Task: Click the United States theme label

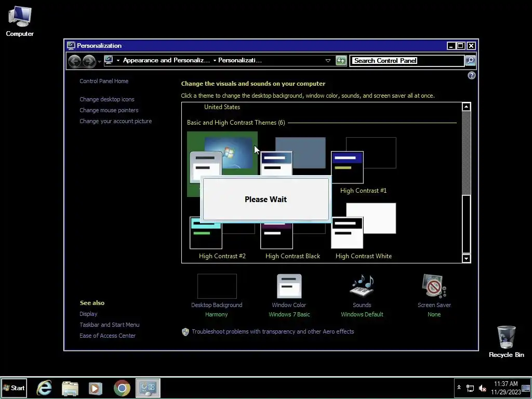Action: pyautogui.click(x=222, y=107)
